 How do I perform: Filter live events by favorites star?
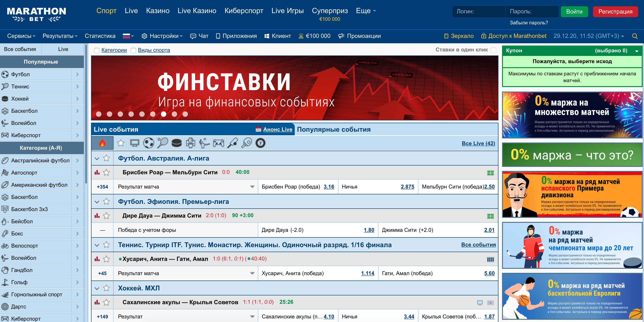tap(121, 143)
